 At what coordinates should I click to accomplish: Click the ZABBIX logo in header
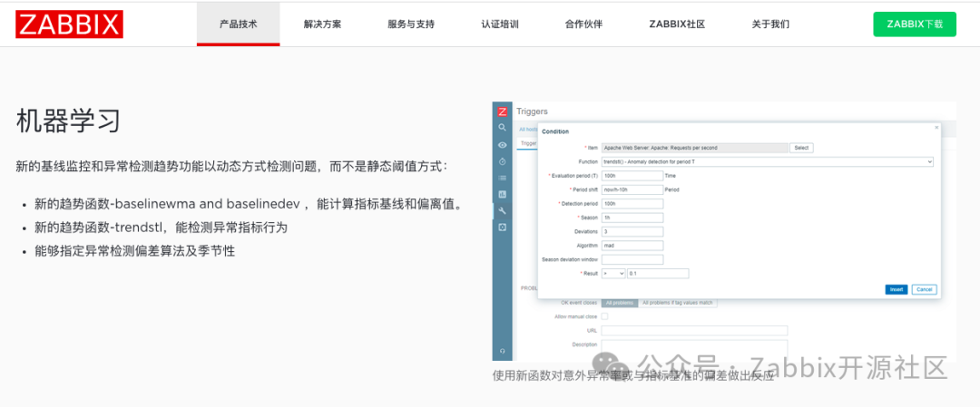[x=69, y=24]
